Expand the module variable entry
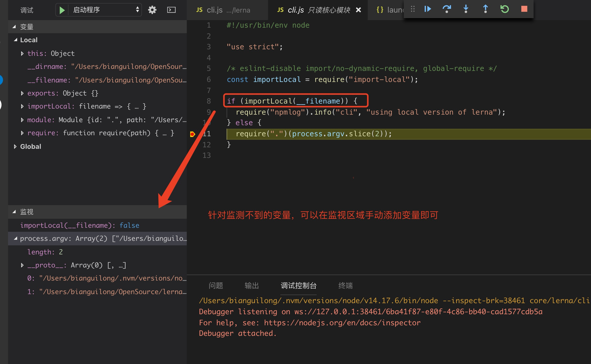 22,120
